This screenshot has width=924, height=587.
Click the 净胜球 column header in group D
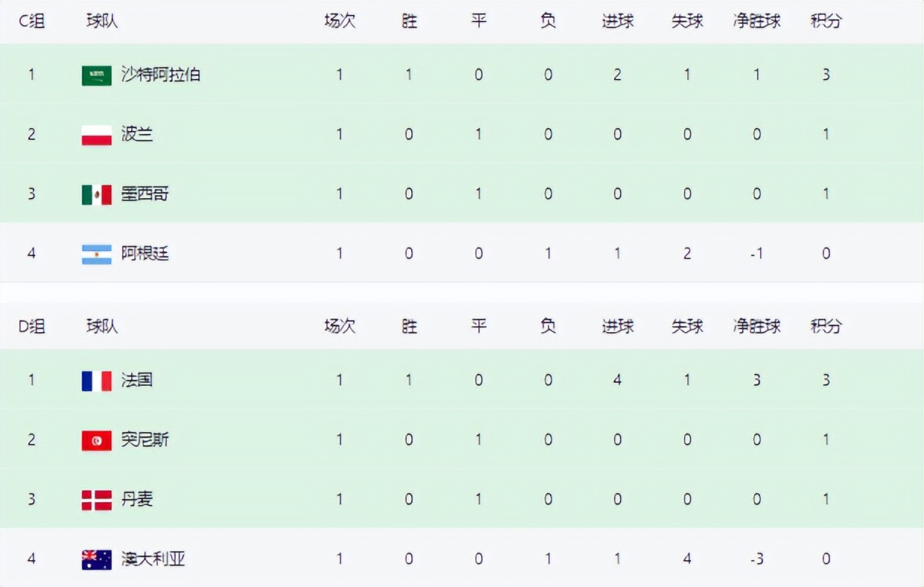click(756, 326)
